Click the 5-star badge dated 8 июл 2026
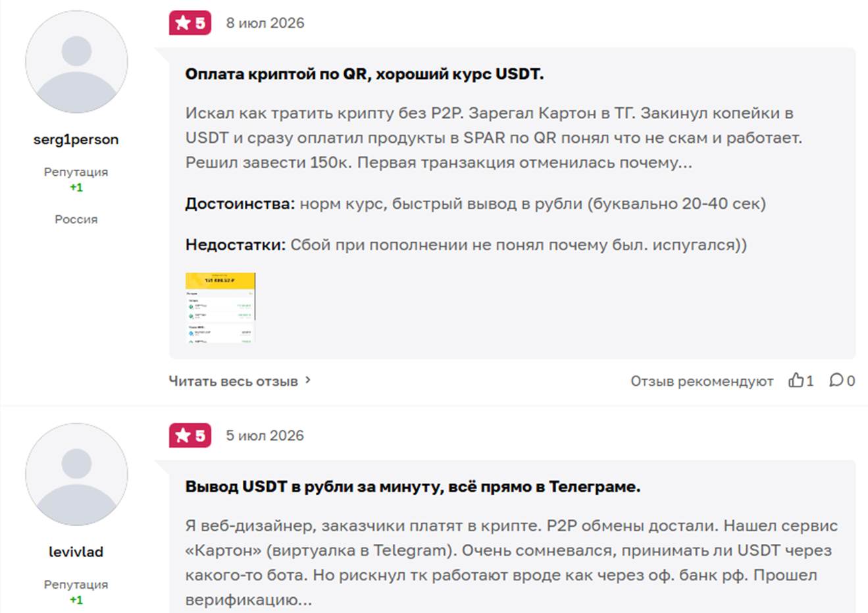Image resolution: width=868 pixels, height=613 pixels. [x=190, y=23]
